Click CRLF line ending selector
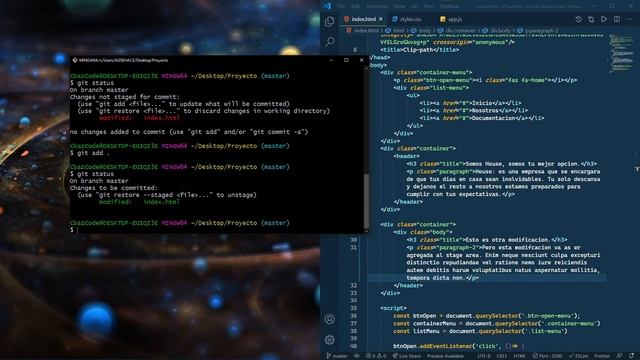The width and height of the screenshot is (640, 360). [502, 356]
